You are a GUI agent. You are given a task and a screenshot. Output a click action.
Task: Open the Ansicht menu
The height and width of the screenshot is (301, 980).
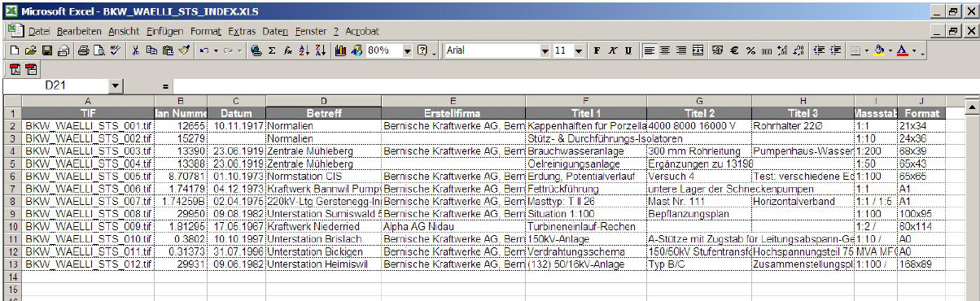point(124,31)
